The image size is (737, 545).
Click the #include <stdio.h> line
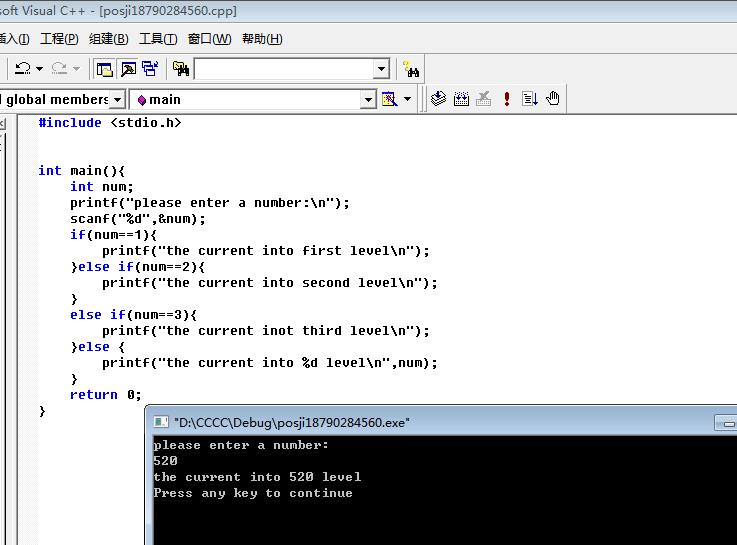(110, 123)
